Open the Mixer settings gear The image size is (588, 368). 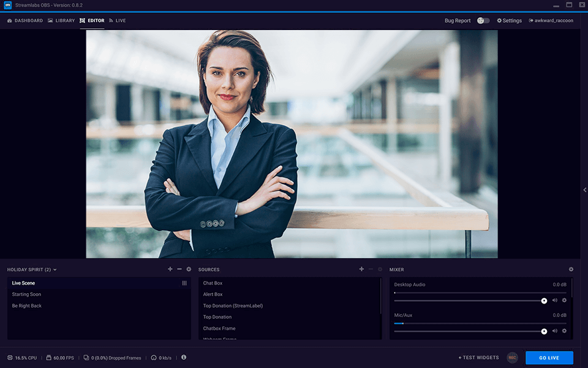point(571,269)
